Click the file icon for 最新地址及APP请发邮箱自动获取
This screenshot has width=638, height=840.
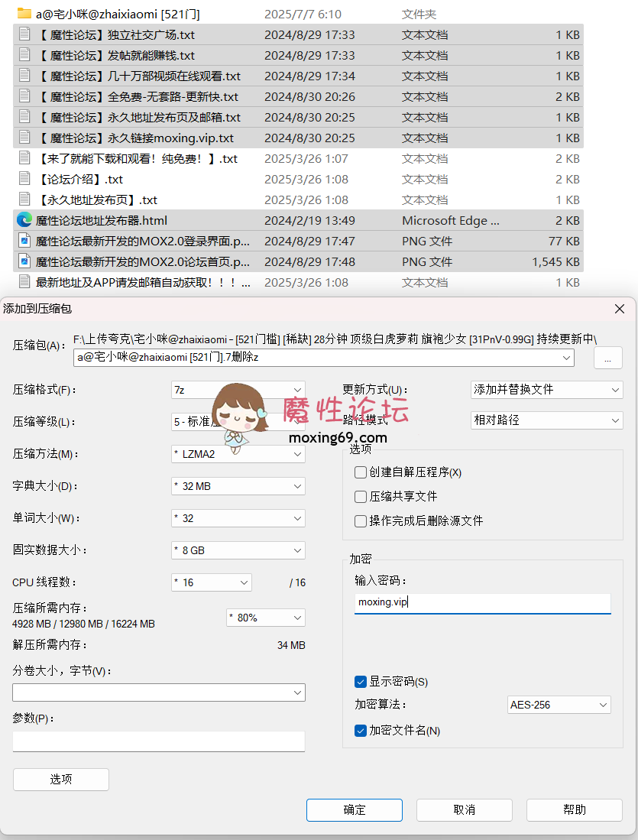[x=24, y=282]
